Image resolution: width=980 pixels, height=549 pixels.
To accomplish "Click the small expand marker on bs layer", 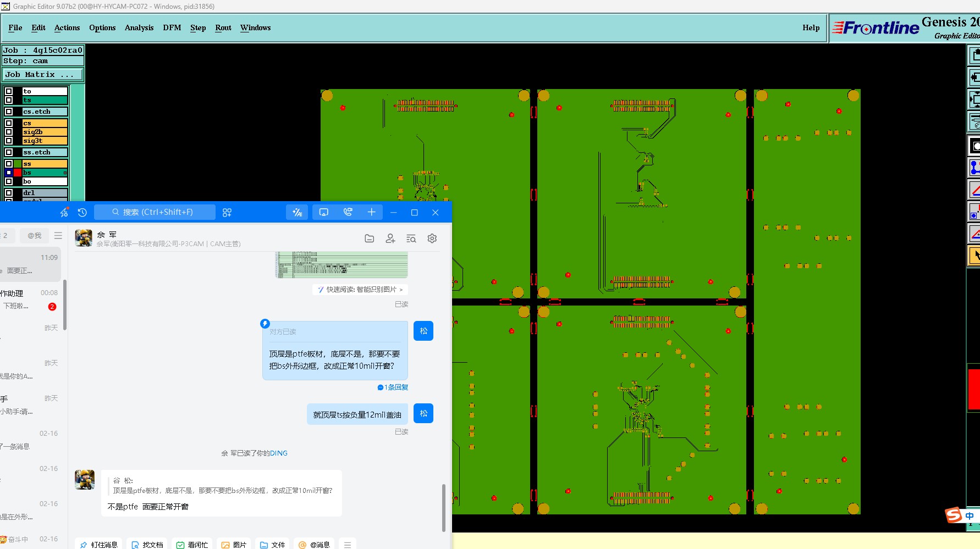I will coord(65,173).
